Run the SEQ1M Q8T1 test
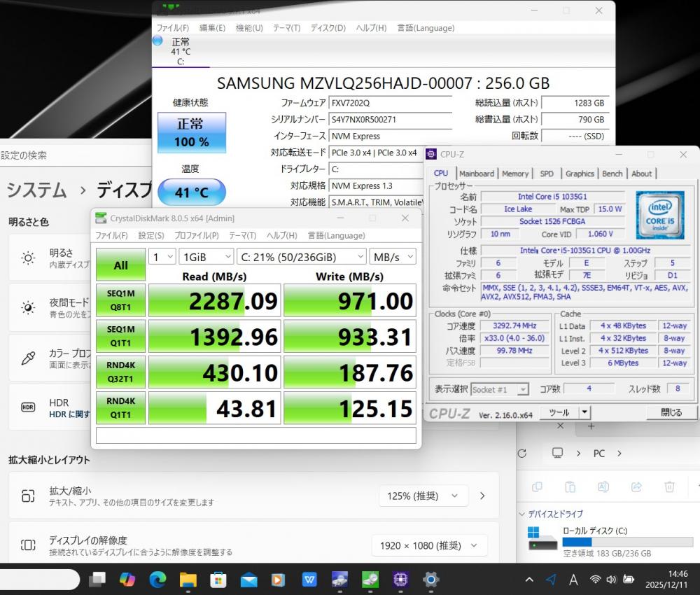 pos(120,300)
